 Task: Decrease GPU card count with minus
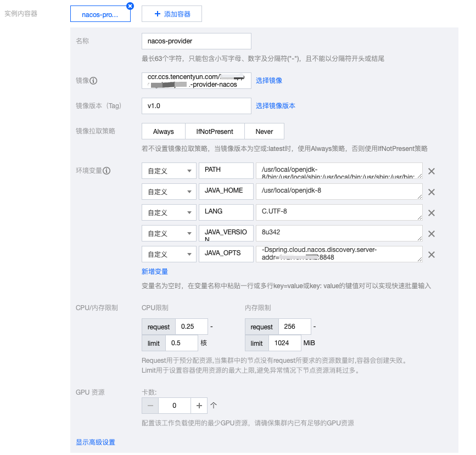(150, 406)
